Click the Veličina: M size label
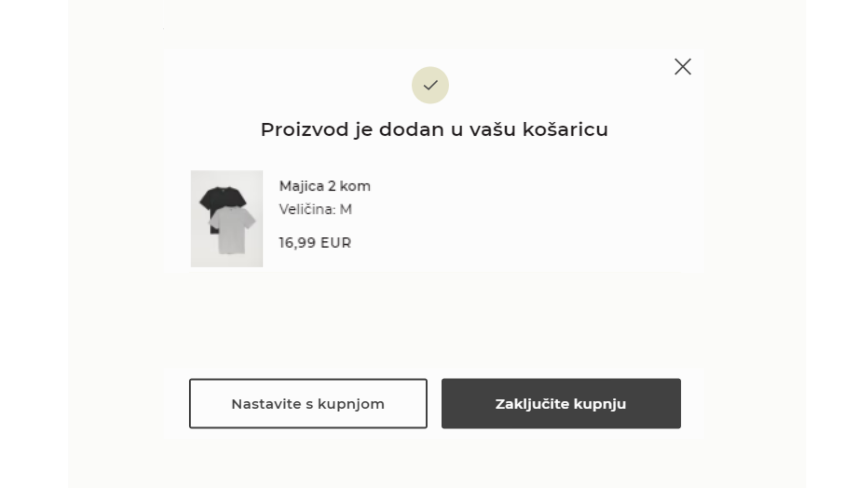 (x=315, y=209)
